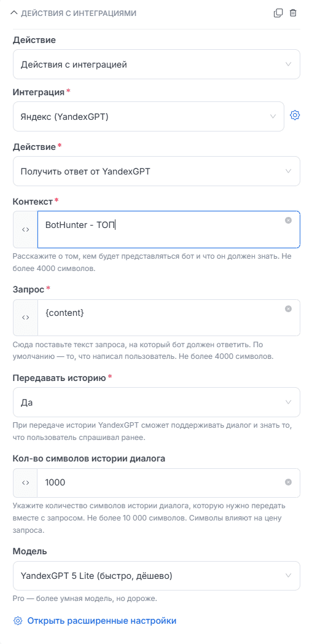The height and width of the screenshot is (644, 312).
Task: Open the Действие dropdown with Действия с интеграцией
Action: click(157, 65)
